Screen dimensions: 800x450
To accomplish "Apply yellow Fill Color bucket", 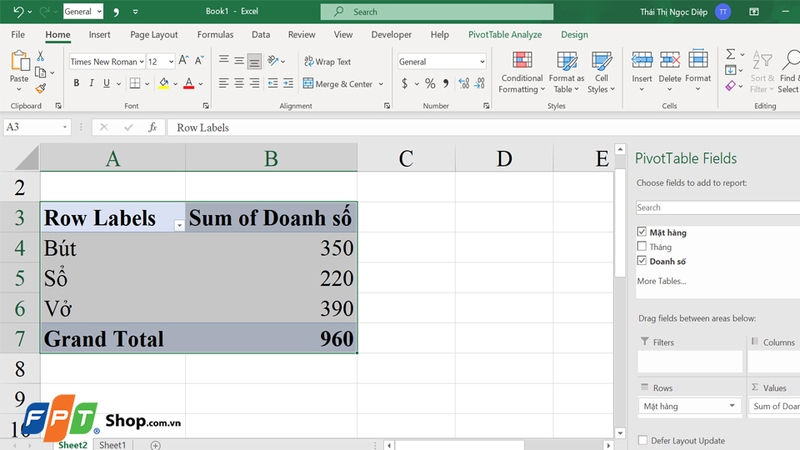I will pos(163,83).
